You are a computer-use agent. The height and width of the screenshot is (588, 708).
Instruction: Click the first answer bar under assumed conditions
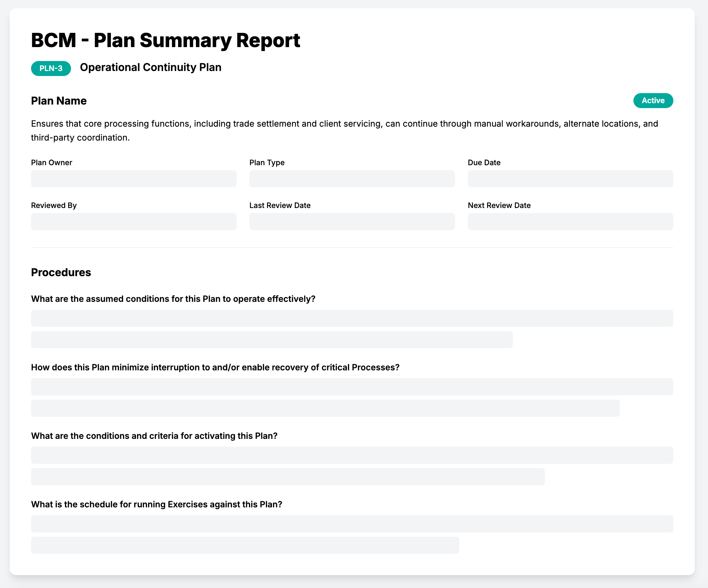coord(352,318)
